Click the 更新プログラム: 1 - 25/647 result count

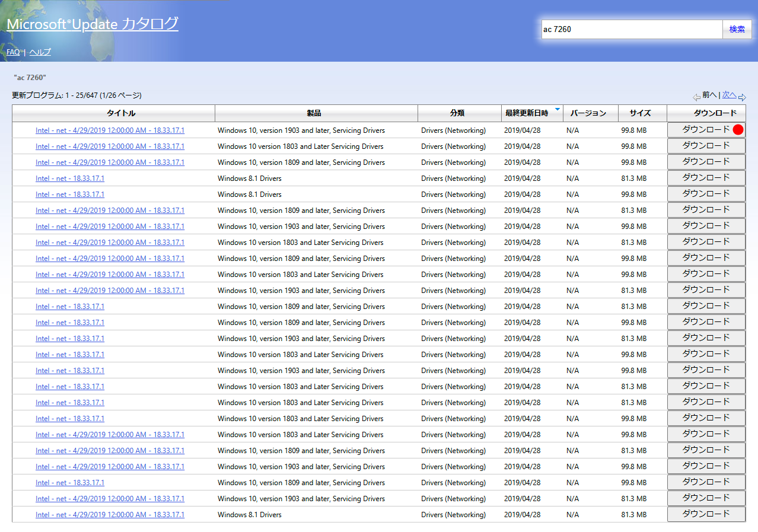tap(77, 95)
